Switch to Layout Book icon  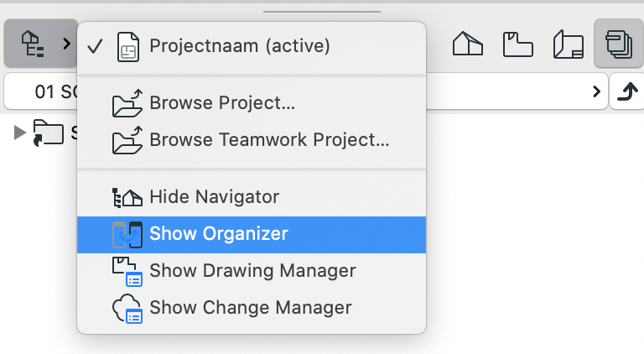point(569,44)
